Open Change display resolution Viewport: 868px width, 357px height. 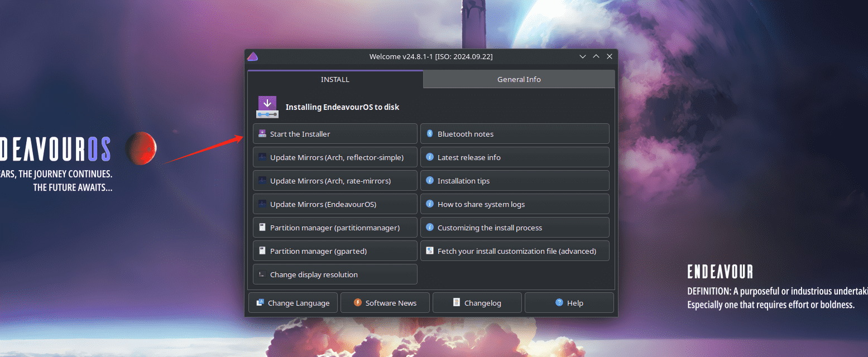(335, 274)
